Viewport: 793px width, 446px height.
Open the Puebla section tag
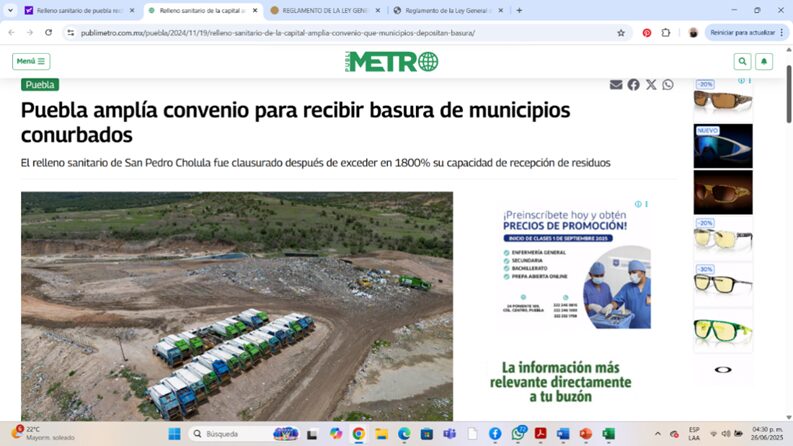coord(40,85)
